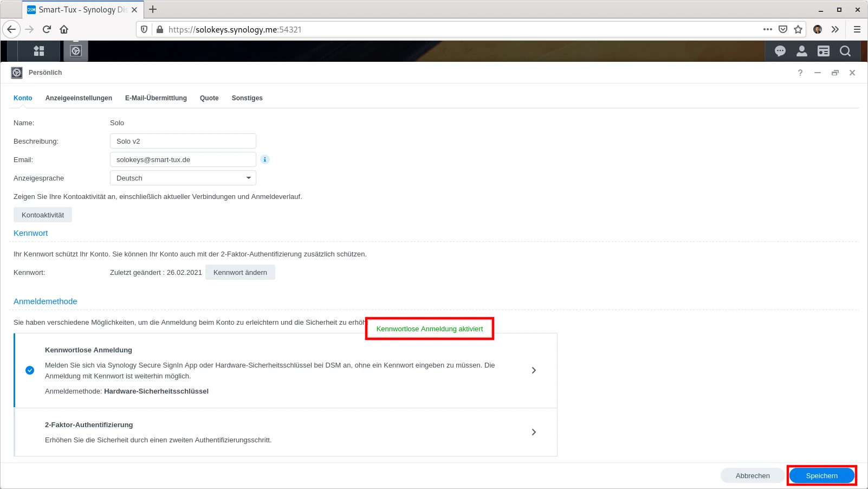Expand 2-Faktor-Authentifizierung chevron
This screenshot has height=489, width=868.
click(534, 432)
